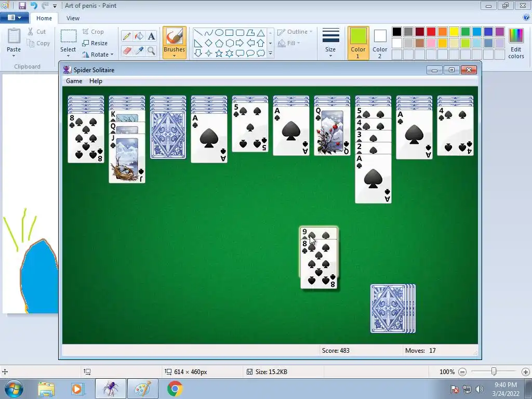Click the Crop button
Screen dimensions: 532x399
pyautogui.click(x=93, y=32)
